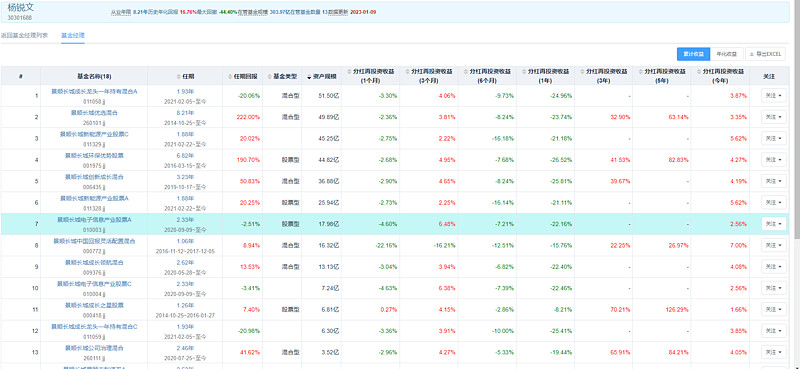This screenshot has width=800, height=369.
Task: Open 关注 dropdown for 景顺长城公司治理混合 row
Action: [774, 352]
